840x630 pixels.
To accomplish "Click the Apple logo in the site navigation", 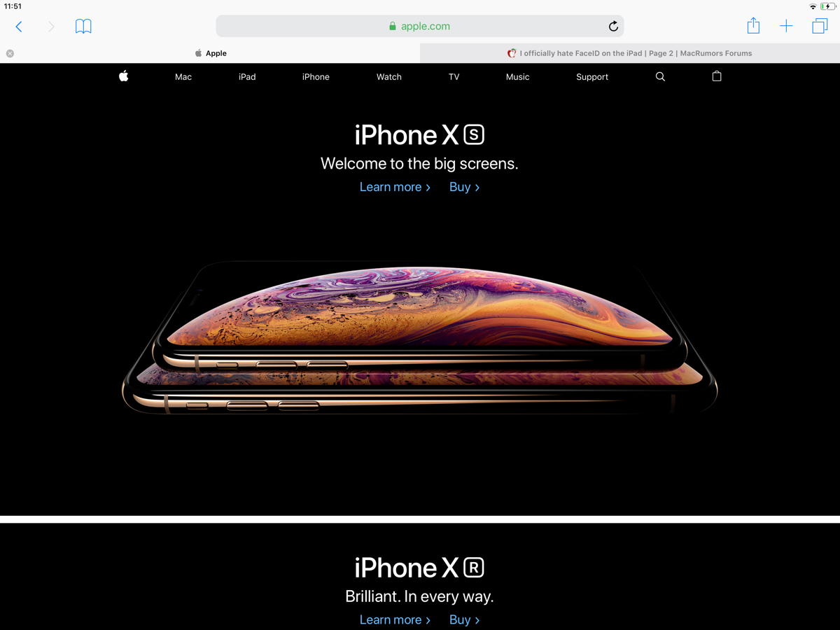I will [124, 76].
